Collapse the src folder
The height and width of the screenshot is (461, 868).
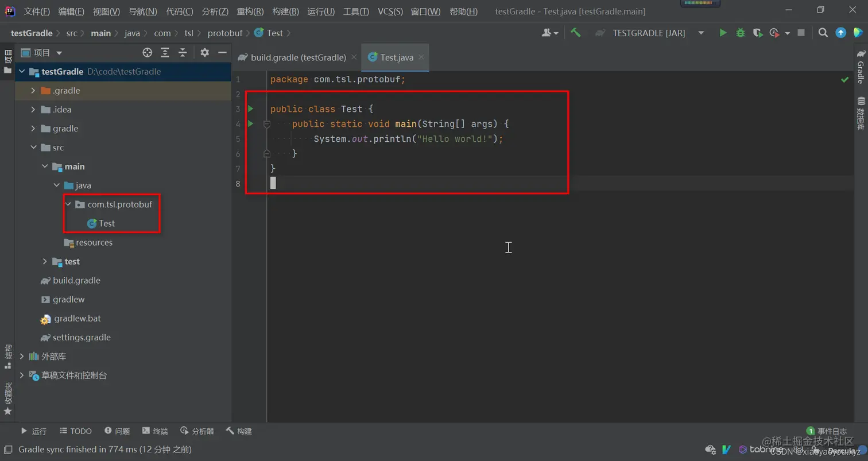[33, 148]
